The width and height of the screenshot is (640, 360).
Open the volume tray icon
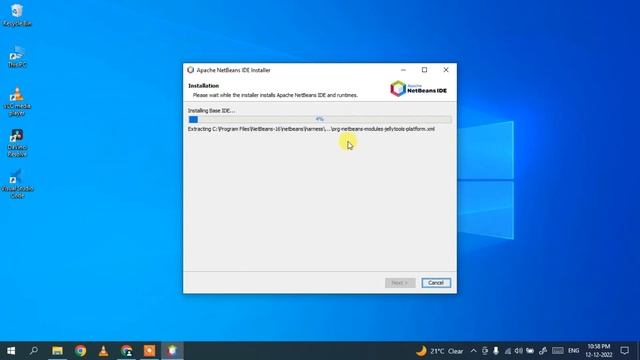coord(518,351)
